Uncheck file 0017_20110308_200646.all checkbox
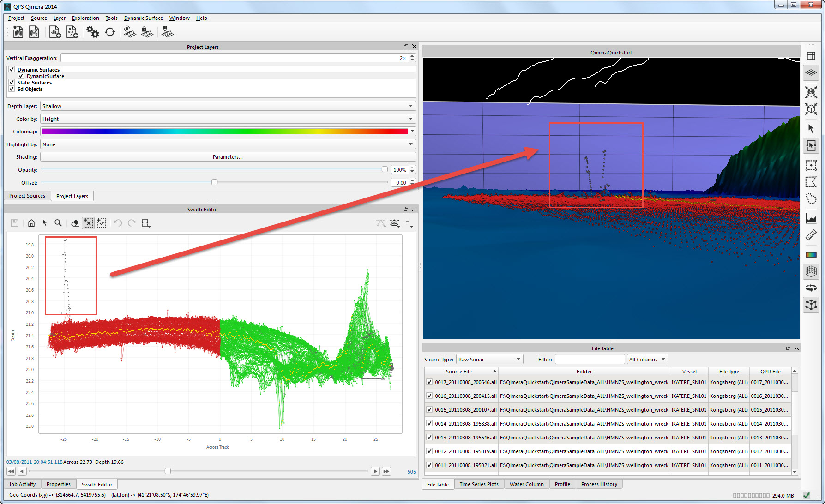Screen dimensions: 825x504 [429, 382]
